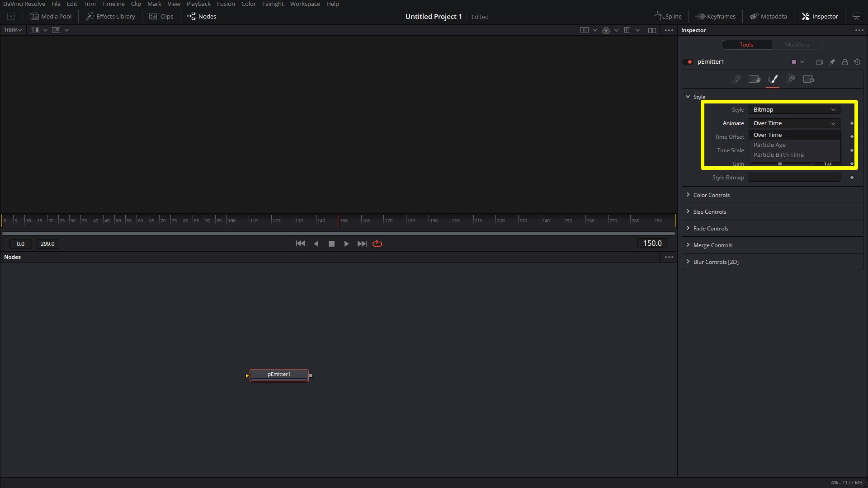Viewport: 868px width, 488px height.
Task: Toggle loop playback mode
Action: [x=377, y=244]
